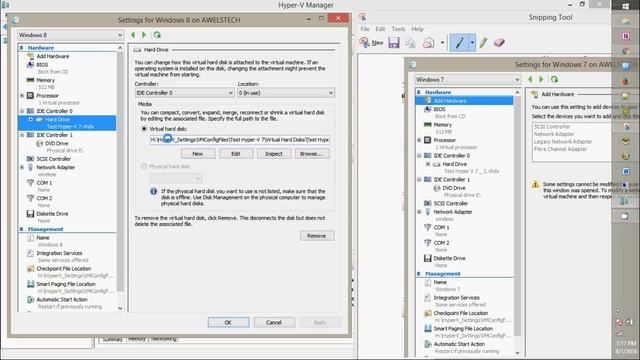This screenshot has height=360, width=640.
Task: Click the Inspect button
Action: click(274, 154)
